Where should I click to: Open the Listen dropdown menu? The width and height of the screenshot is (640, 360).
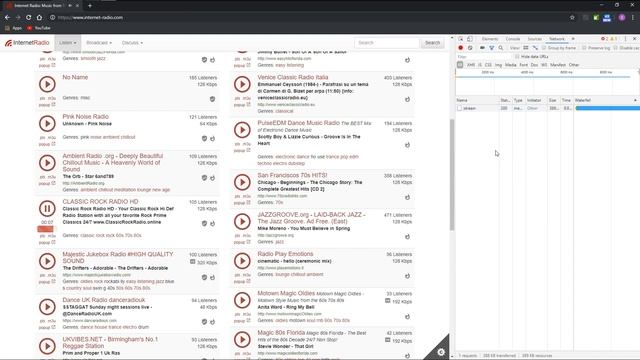[x=68, y=42]
